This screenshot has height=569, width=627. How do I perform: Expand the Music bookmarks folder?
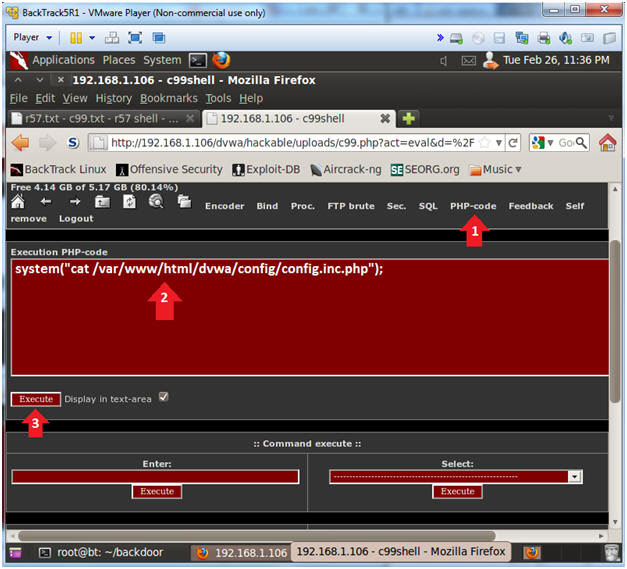point(496,170)
